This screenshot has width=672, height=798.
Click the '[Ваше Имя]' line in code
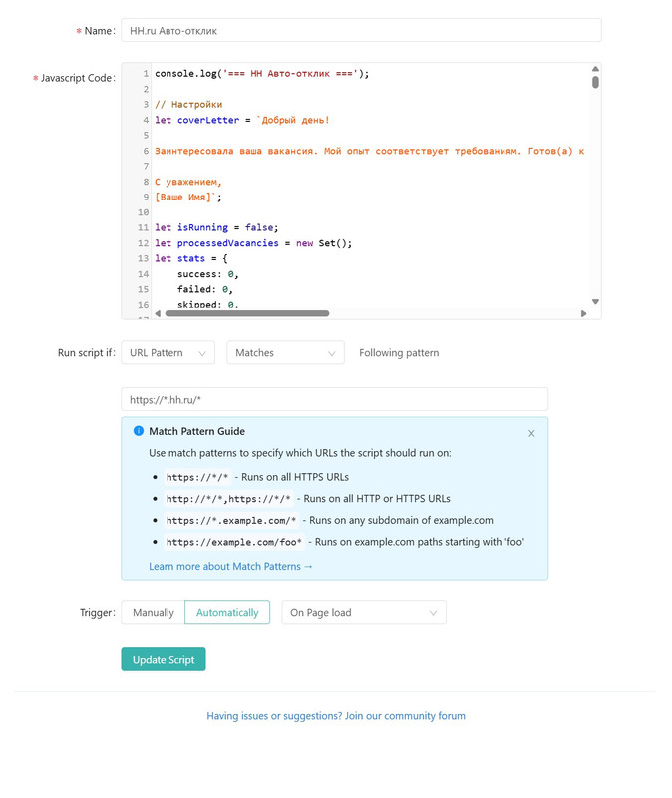click(188, 197)
